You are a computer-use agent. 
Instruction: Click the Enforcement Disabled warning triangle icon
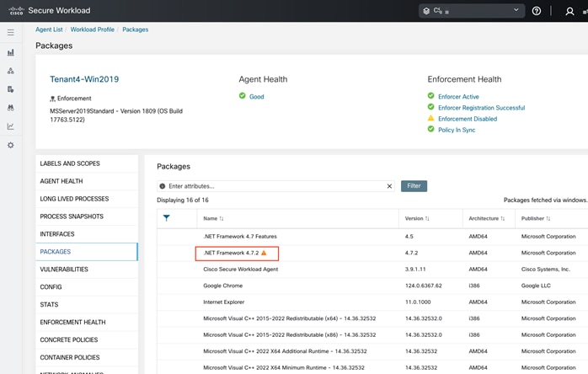(x=430, y=118)
